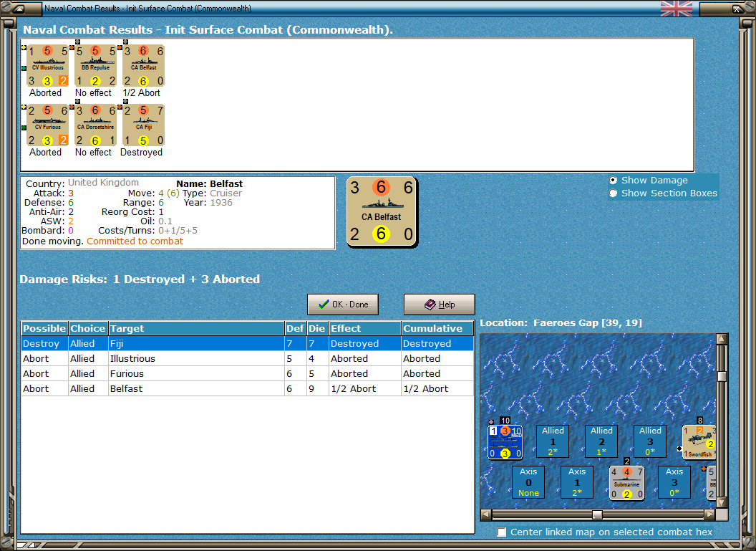This screenshot has width=756, height=551.
Task: Click the Axis 1 sea box marker
Action: coord(576,482)
